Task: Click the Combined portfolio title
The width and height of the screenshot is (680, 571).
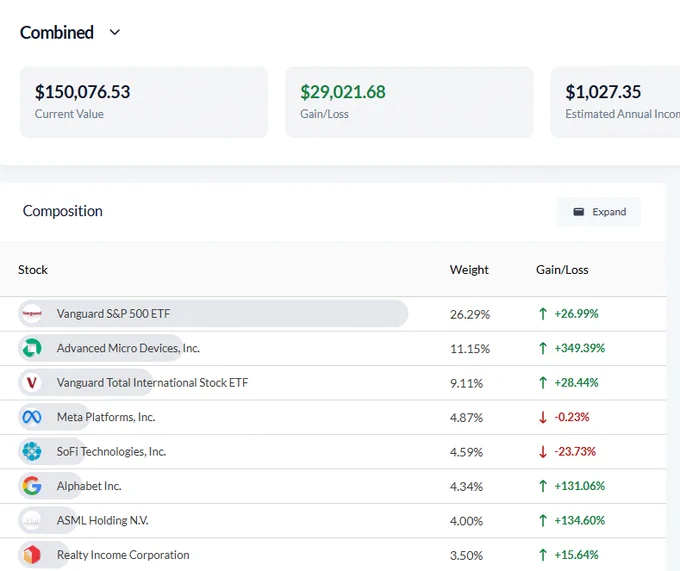Action: tap(57, 33)
